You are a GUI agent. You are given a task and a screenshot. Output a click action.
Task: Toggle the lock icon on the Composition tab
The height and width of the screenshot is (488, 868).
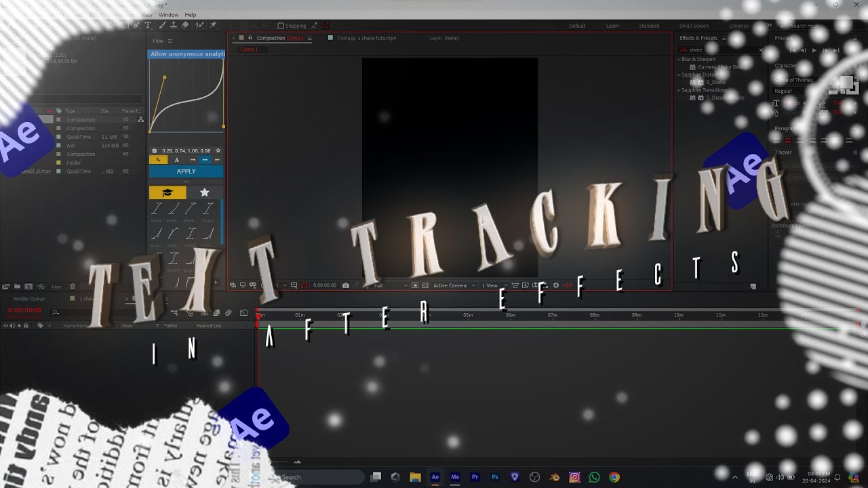tap(251, 38)
